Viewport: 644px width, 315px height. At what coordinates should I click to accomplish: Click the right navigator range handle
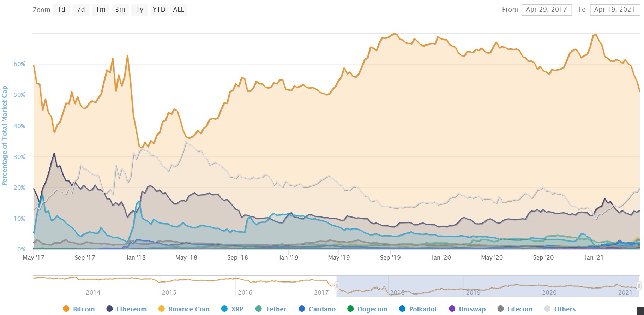639,286
